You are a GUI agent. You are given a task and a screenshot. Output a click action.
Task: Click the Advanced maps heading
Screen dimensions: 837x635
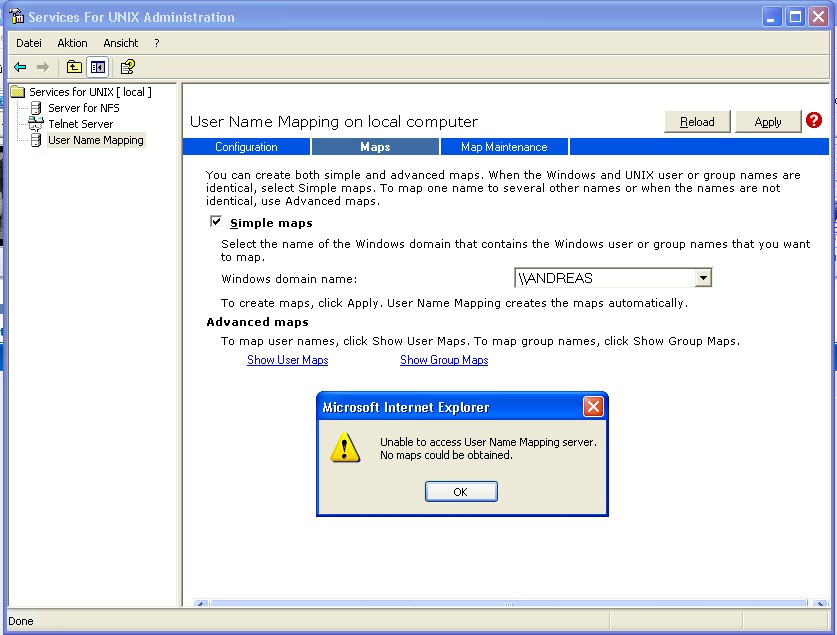[257, 322]
